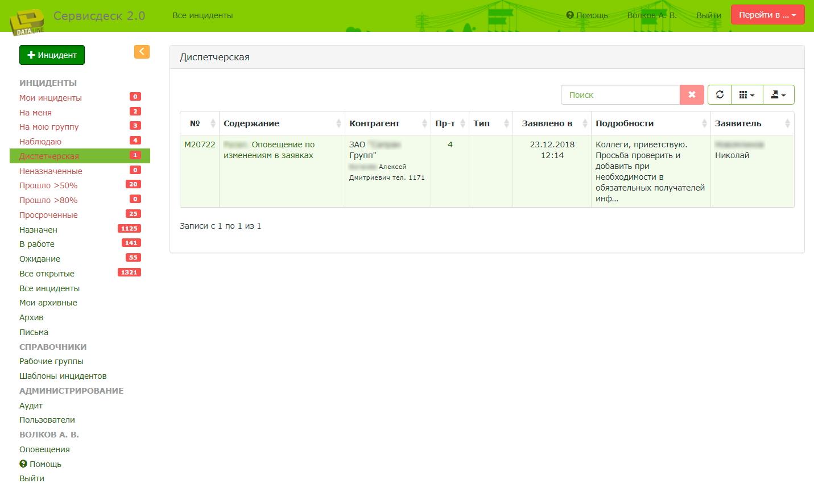The height and width of the screenshot is (504, 814).
Task: Click the red badge '1321' next to Все открытые
Action: [x=129, y=272]
